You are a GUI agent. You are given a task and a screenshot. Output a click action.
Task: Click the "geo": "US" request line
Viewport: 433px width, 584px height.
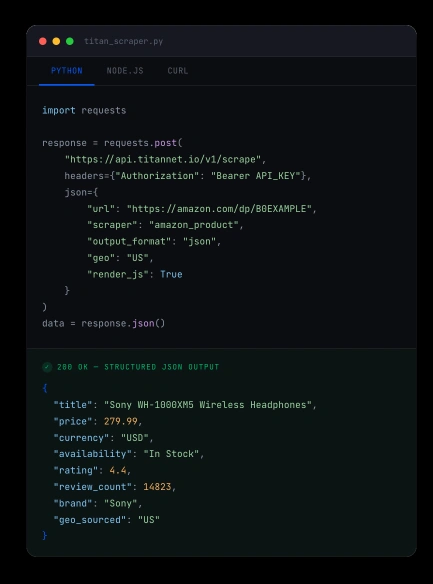point(120,258)
